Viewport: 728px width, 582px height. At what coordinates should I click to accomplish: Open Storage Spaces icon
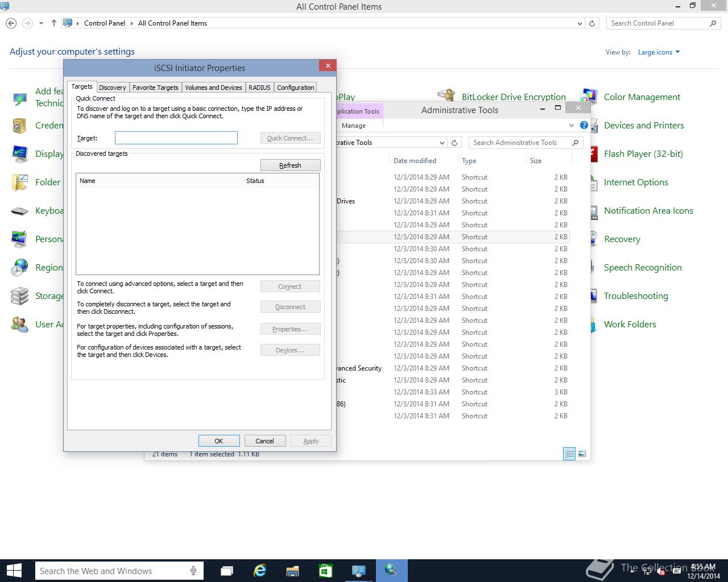click(19, 296)
